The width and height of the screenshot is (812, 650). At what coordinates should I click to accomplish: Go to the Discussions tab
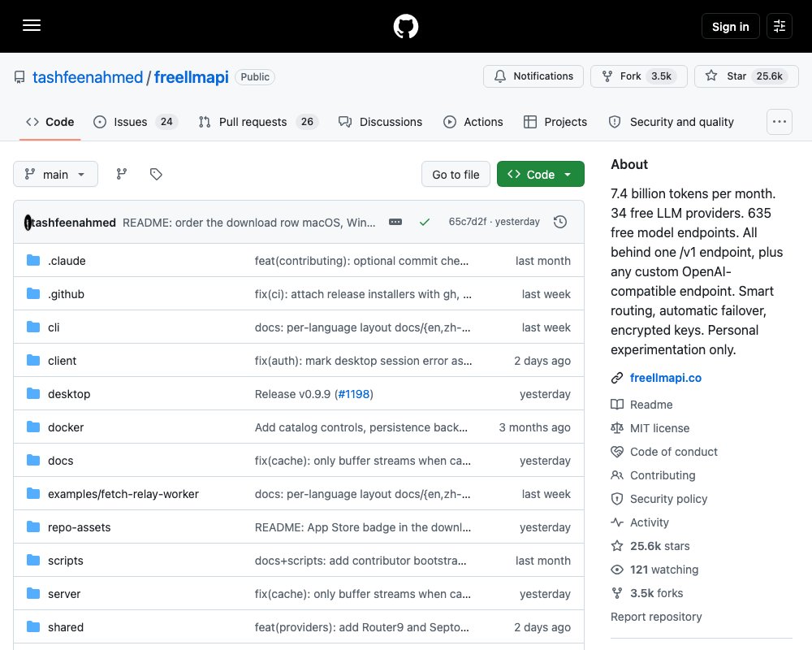[380, 122]
